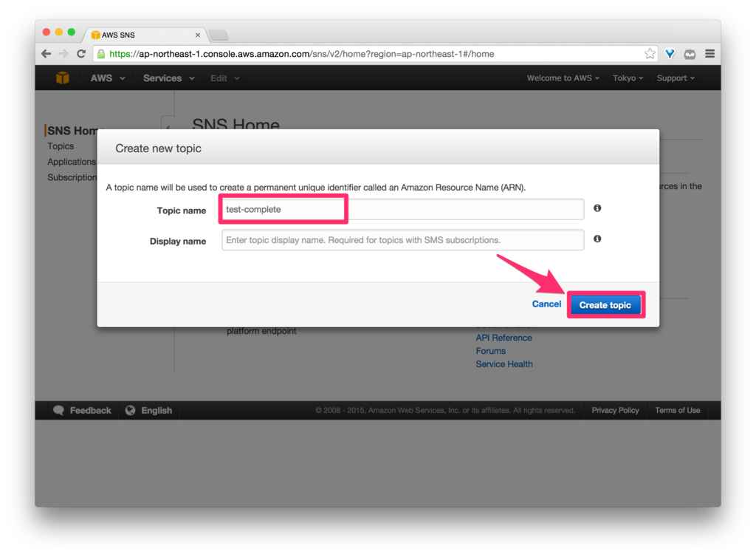Click the Display name label
The height and width of the screenshot is (557, 756).
[x=178, y=241]
